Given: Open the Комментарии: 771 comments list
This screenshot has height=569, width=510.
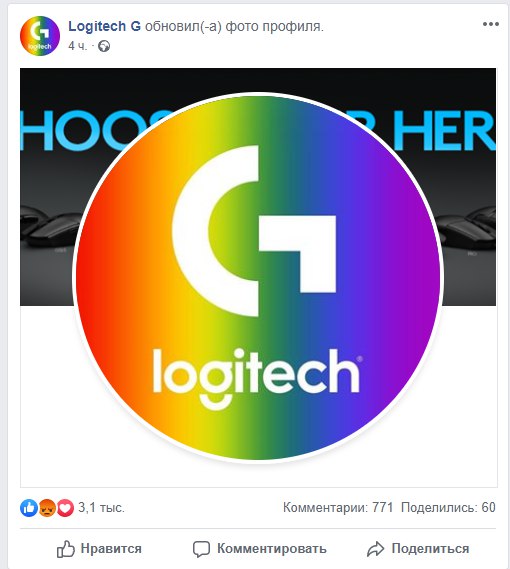Looking at the screenshot, I should pyautogui.click(x=338, y=507).
